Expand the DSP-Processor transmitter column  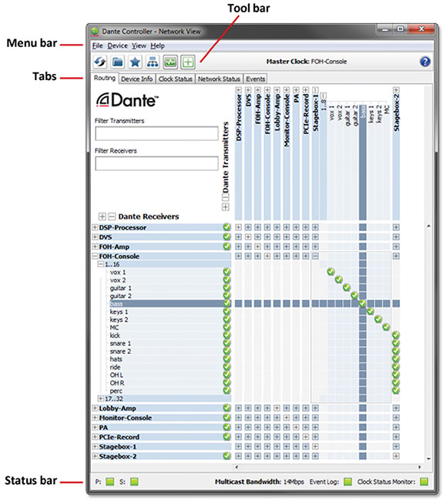pos(238,89)
